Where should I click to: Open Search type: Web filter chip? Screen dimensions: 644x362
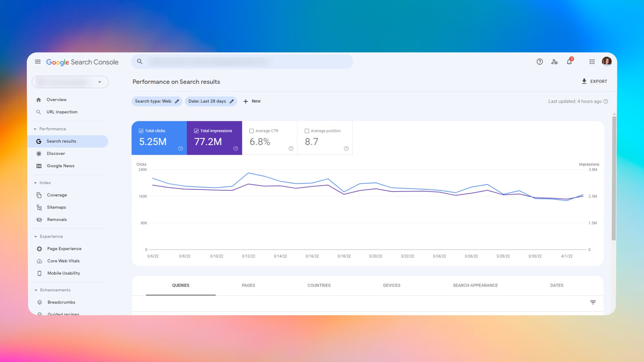(x=157, y=101)
